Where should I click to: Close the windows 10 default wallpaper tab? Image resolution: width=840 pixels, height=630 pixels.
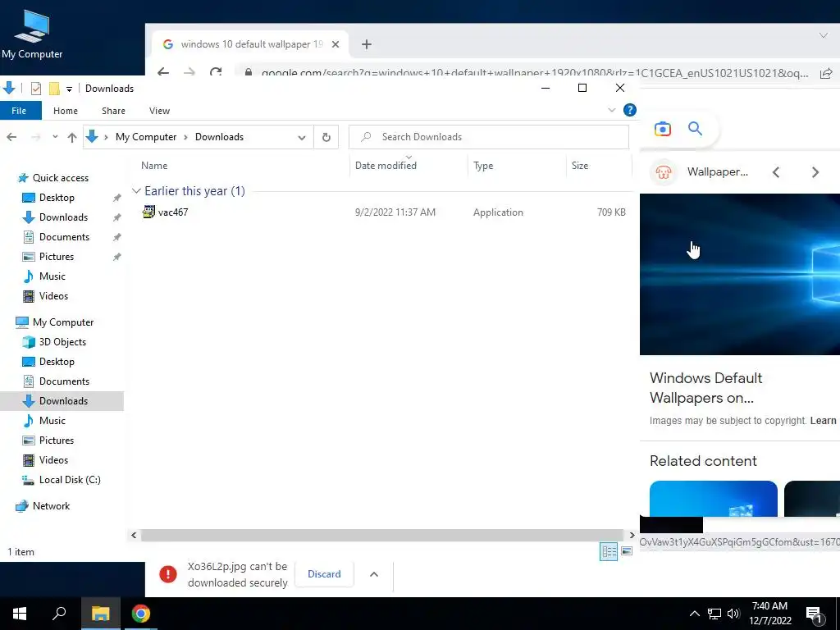[x=336, y=44]
